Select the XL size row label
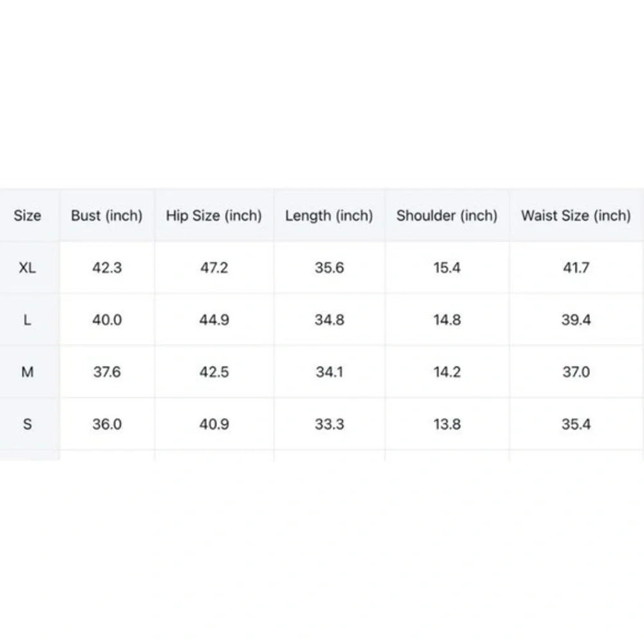 [27, 268]
